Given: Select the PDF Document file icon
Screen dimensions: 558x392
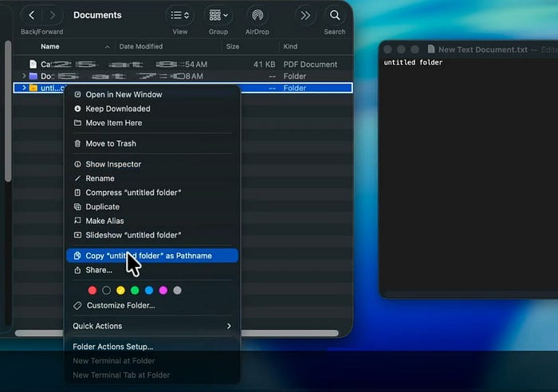Looking at the screenshot, I should click(x=33, y=64).
